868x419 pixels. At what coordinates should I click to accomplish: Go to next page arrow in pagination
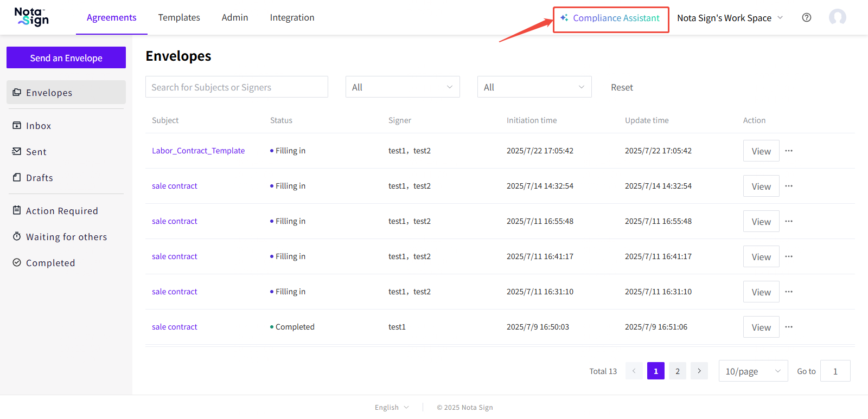coord(699,371)
